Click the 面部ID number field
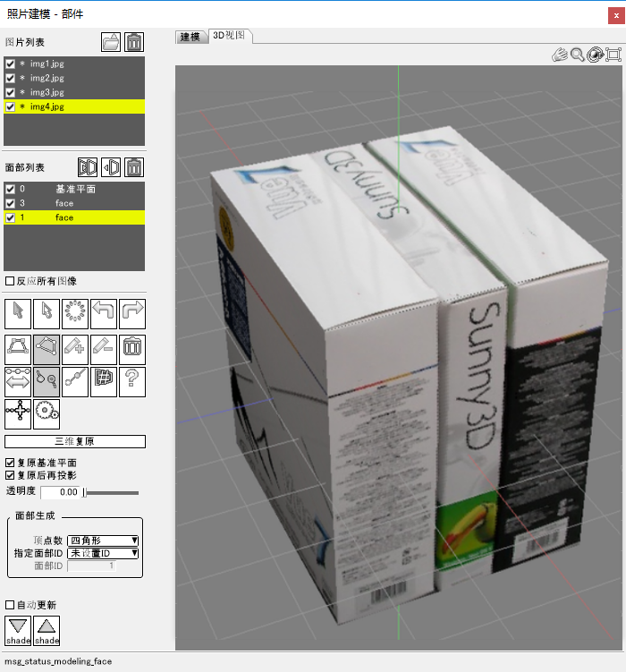626x672 pixels. (91, 566)
